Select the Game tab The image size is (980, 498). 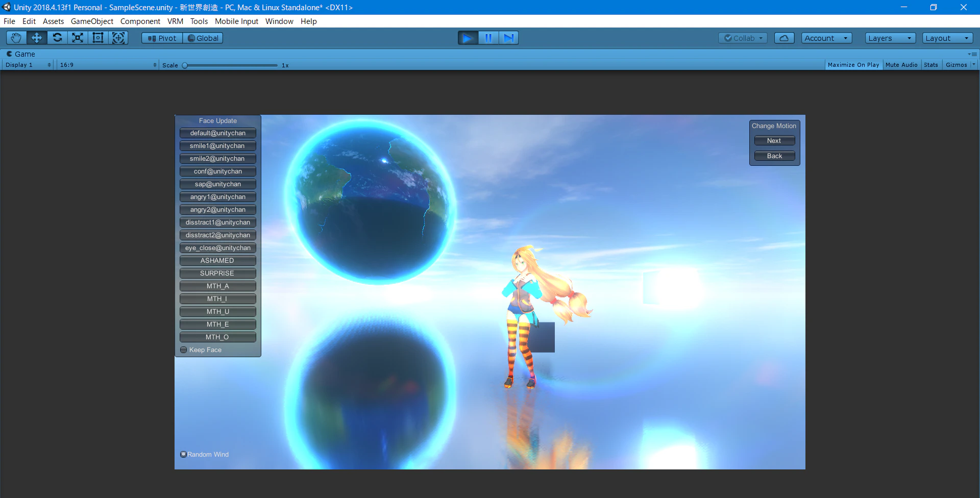pyautogui.click(x=21, y=54)
